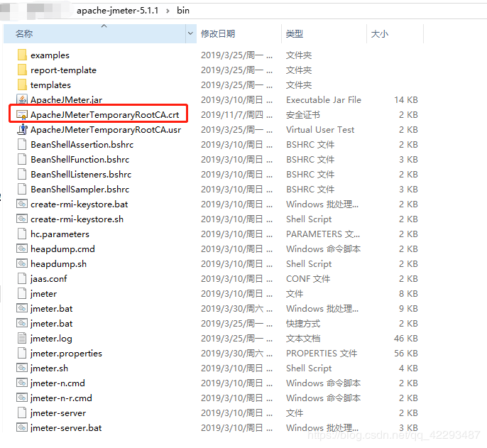The height and width of the screenshot is (448, 487).
Task: Open the 名称 column filter dropdown arrow
Action: (x=191, y=33)
